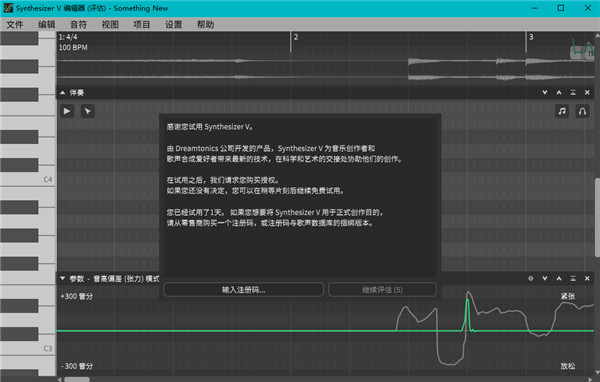Image resolution: width=600 pixels, height=382 pixels.
Task: Maximize the 参数 panel with its expand icon
Action: pos(573,278)
